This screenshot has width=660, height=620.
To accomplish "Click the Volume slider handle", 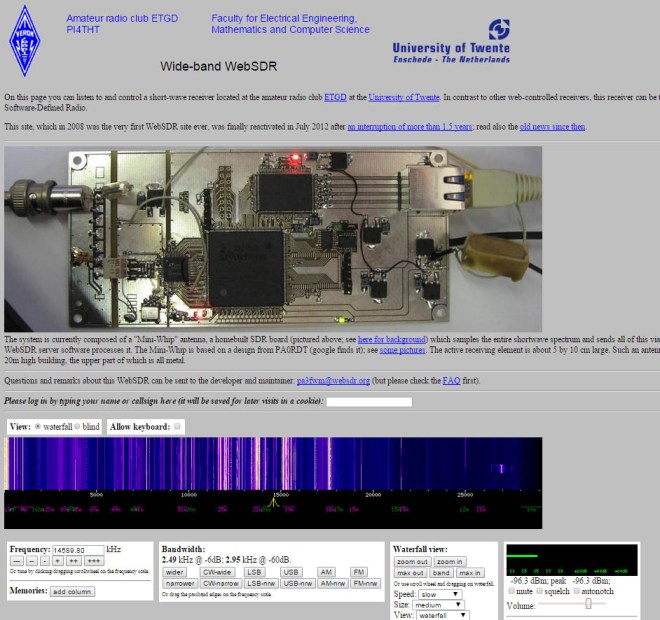I will tap(588, 603).
